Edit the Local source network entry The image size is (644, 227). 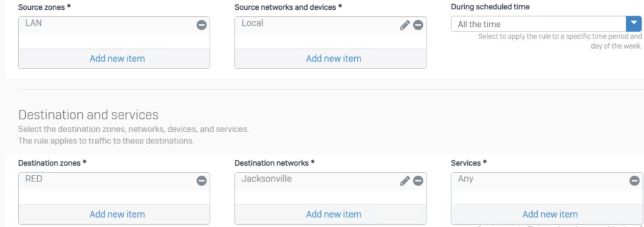(404, 25)
